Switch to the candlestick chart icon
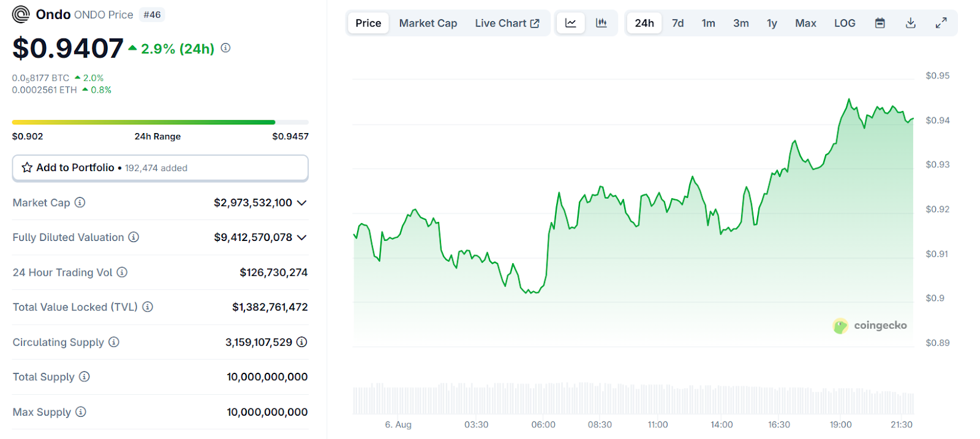The height and width of the screenshot is (439, 980). [601, 23]
